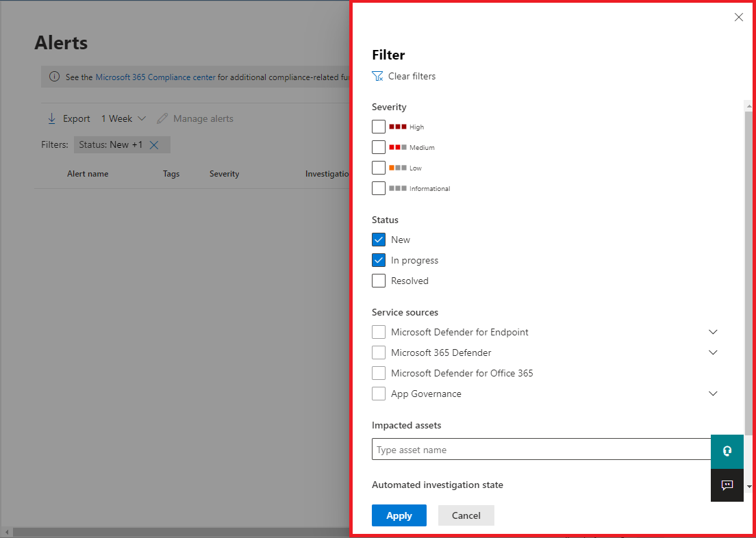The image size is (756, 538).
Task: Click the Severity column header in the table
Action: [224, 174]
